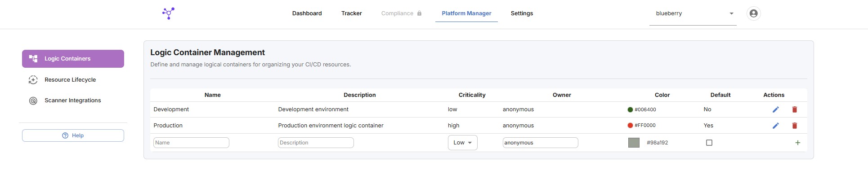Edit the Development container with pencil icon

(775, 109)
